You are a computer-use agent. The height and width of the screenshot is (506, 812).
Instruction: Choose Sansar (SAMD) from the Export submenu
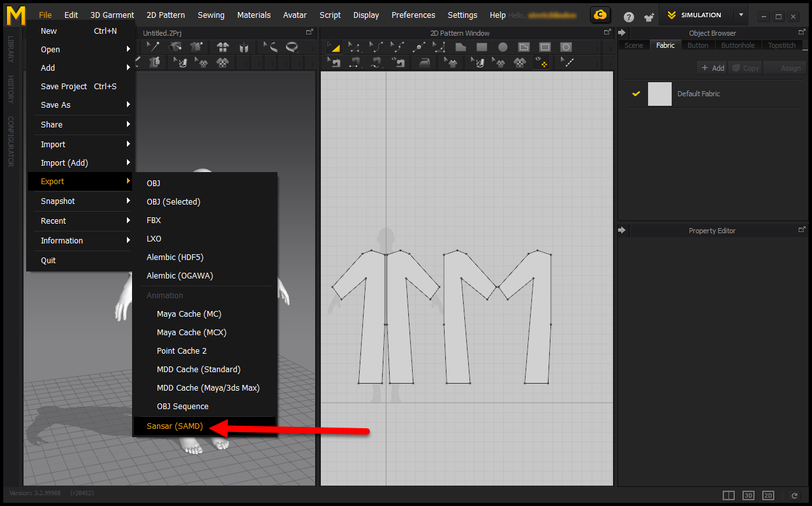tap(175, 426)
